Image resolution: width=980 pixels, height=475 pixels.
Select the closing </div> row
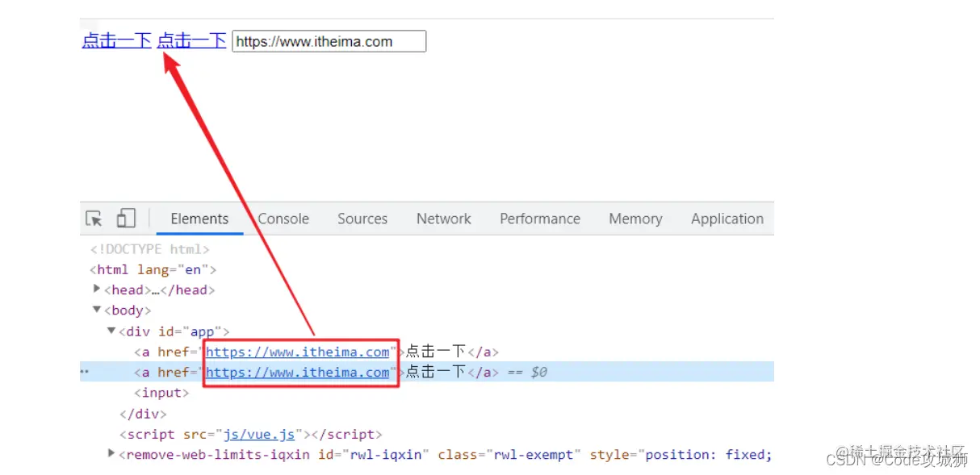[143, 414]
